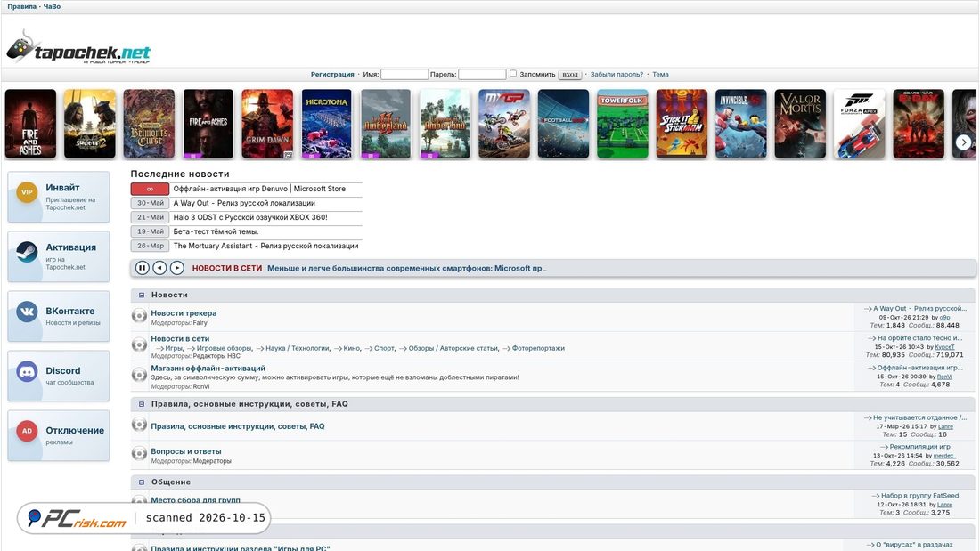Open ticker headline about Microsoft смартфонов

click(x=407, y=268)
